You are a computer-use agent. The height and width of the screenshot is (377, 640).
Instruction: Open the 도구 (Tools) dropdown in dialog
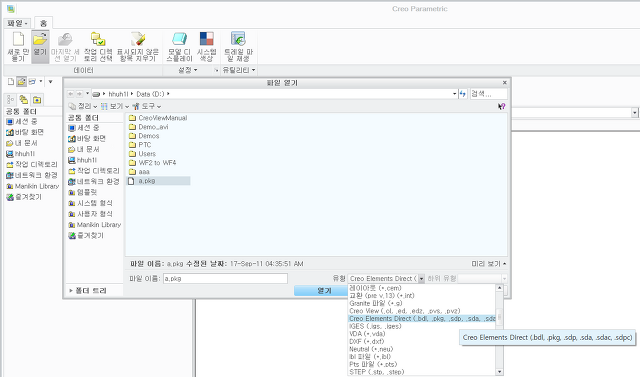[147, 106]
